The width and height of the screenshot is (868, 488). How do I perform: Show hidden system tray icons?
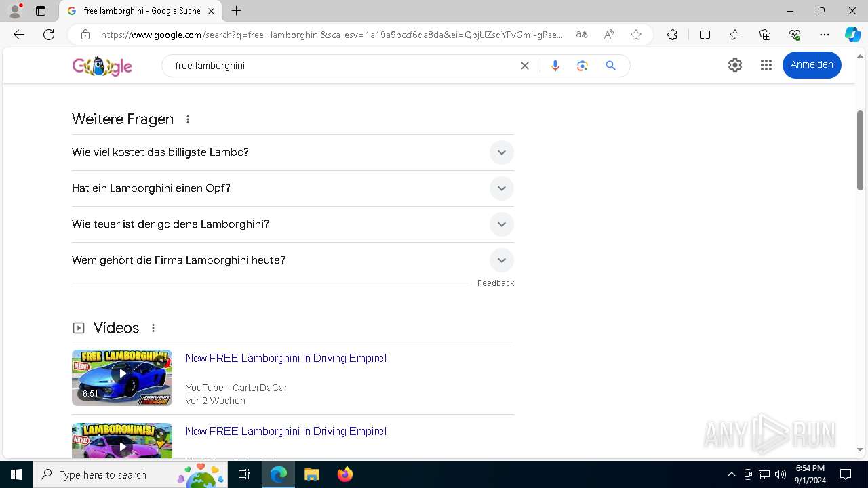pos(731,474)
